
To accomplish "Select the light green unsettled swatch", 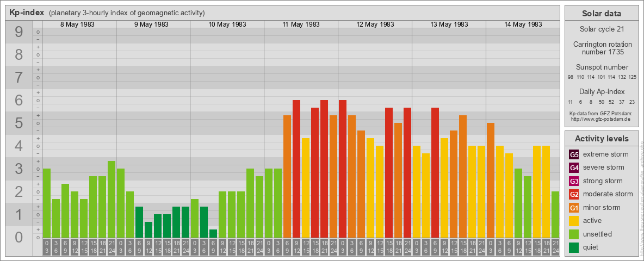I will click(574, 234).
